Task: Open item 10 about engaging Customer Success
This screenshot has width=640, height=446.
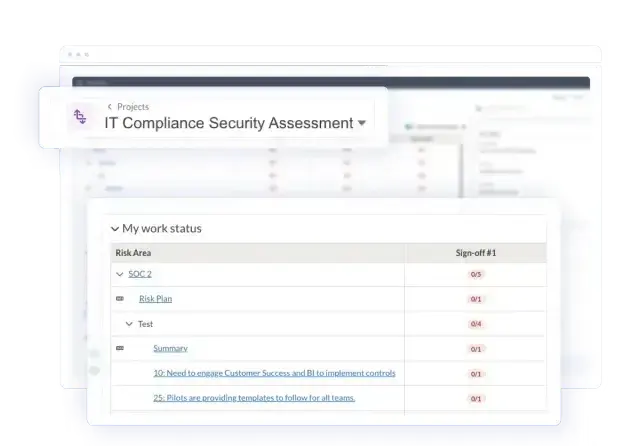Action: [x=274, y=373]
